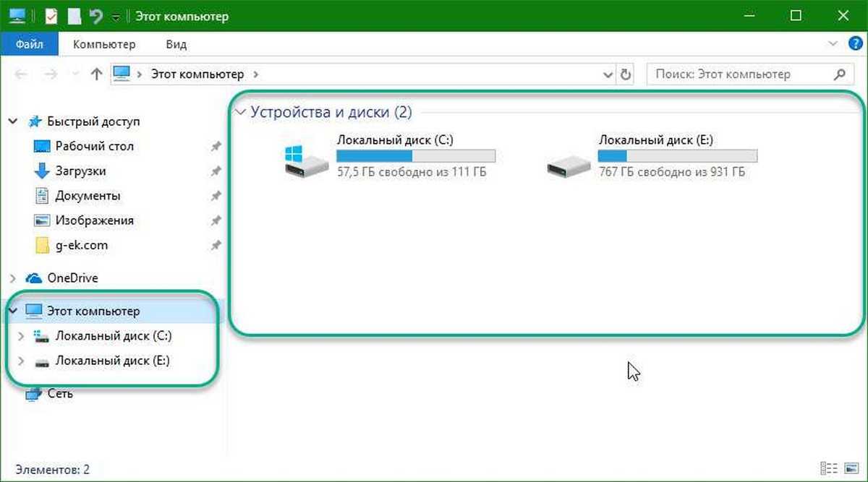
Task: Click the Undo icon in title bar
Action: 95,15
